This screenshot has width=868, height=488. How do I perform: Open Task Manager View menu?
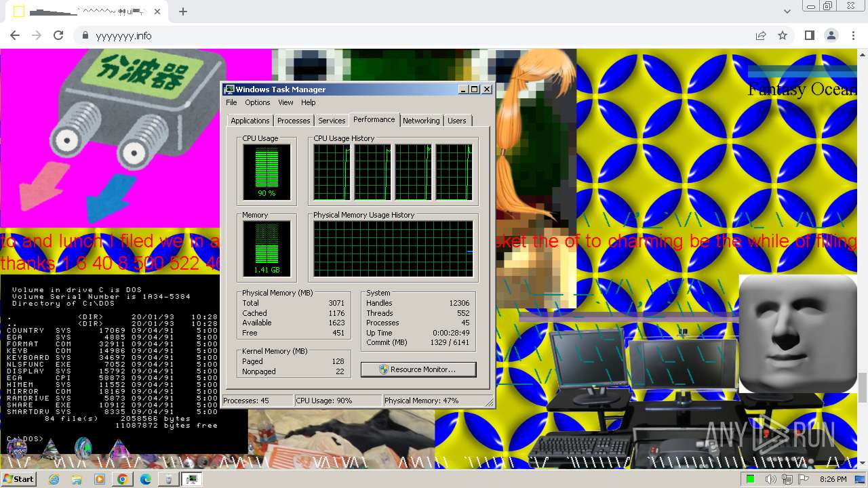point(285,102)
